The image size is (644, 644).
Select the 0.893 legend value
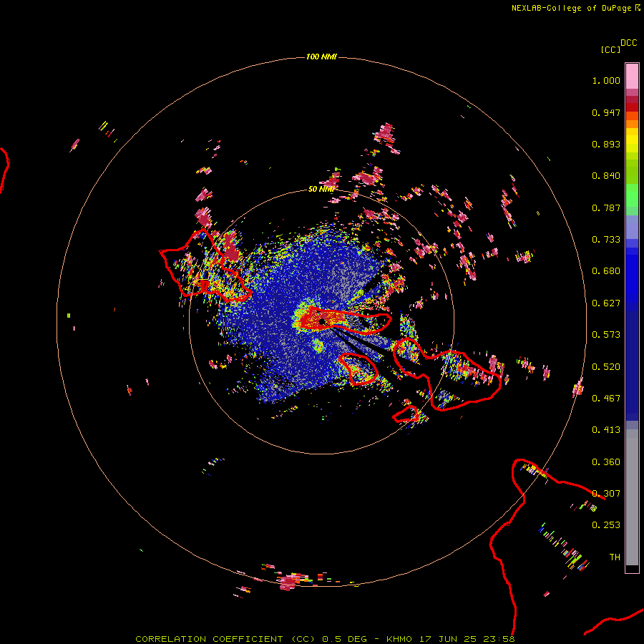[606, 144]
